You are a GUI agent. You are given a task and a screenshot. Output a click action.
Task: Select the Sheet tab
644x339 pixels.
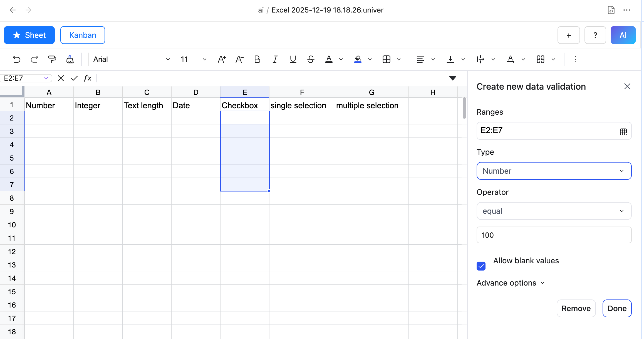pos(29,35)
